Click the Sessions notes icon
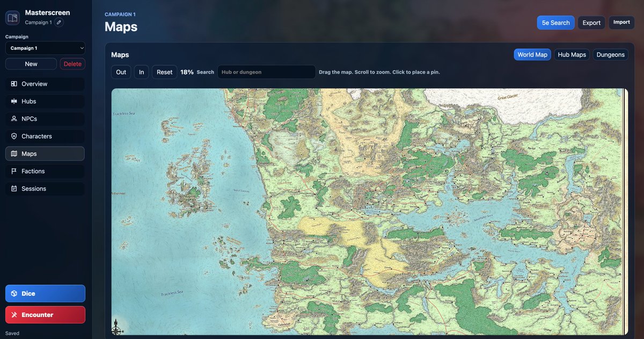This screenshot has height=339, width=644. click(x=14, y=189)
